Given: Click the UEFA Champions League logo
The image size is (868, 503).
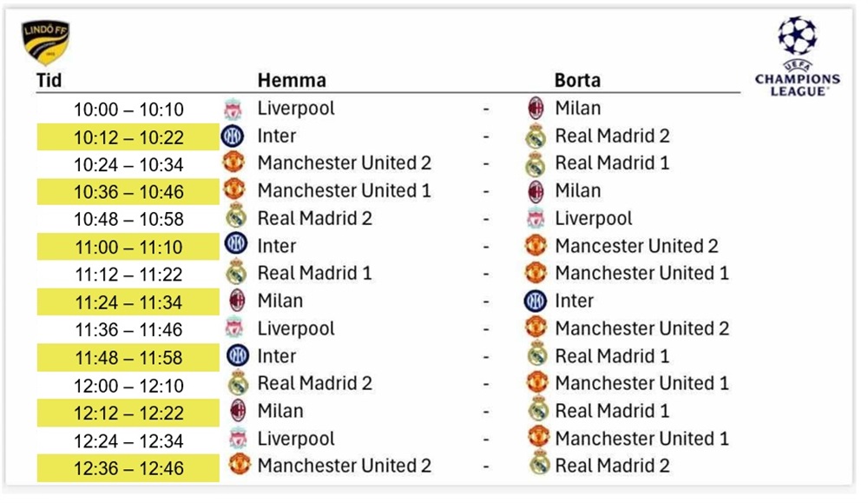Looking at the screenshot, I should click(797, 56).
